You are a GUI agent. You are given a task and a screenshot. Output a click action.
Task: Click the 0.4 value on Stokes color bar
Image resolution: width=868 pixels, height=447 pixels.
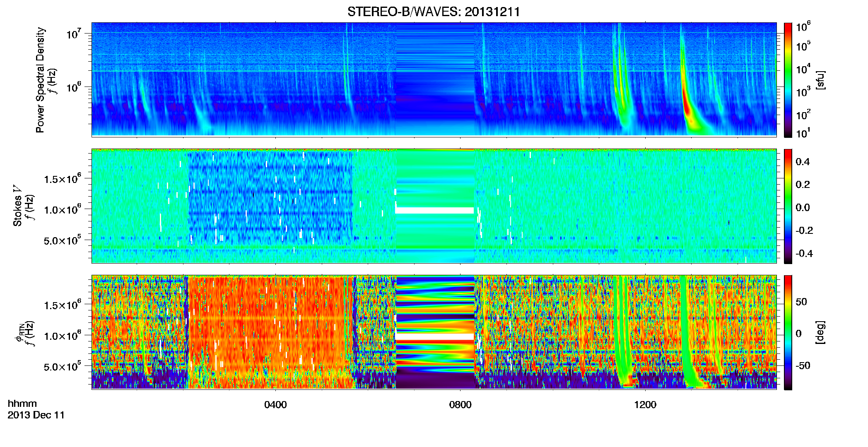click(803, 162)
